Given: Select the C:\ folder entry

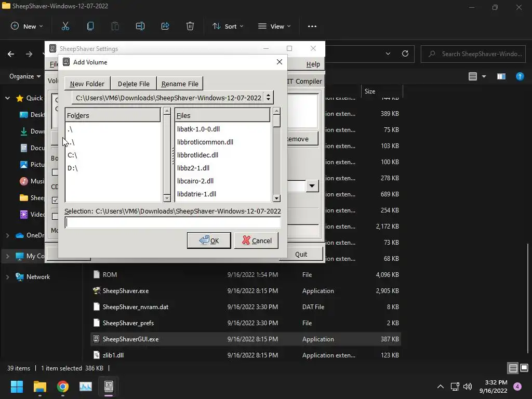Looking at the screenshot, I should [x=113, y=155].
